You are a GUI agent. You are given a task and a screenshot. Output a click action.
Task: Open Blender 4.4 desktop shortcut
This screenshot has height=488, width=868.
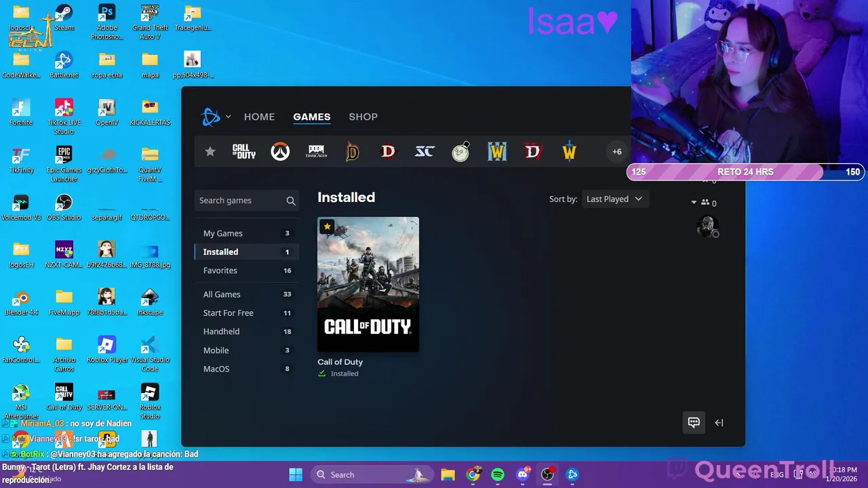21,302
